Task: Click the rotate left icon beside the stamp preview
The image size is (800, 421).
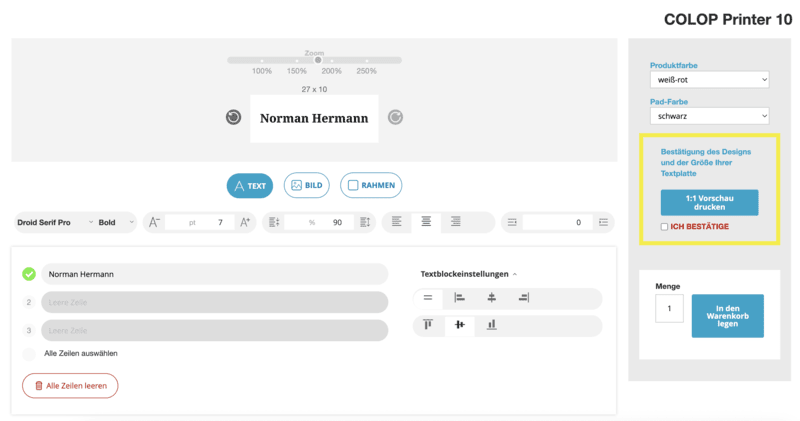Action: (x=233, y=118)
